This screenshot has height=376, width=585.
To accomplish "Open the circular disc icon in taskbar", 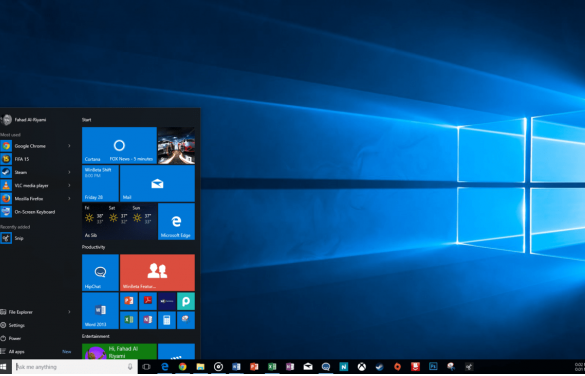I will [218, 367].
